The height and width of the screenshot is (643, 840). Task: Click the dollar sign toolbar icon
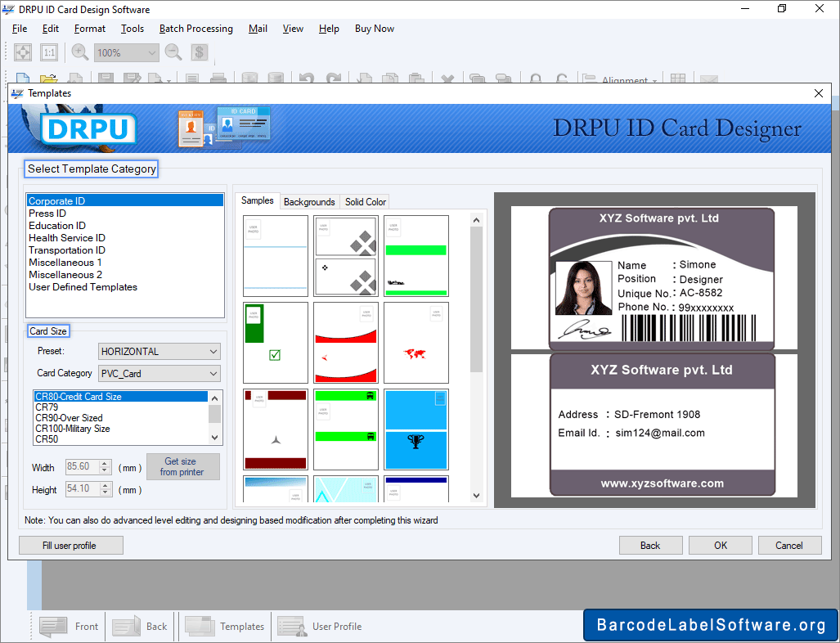(200, 52)
